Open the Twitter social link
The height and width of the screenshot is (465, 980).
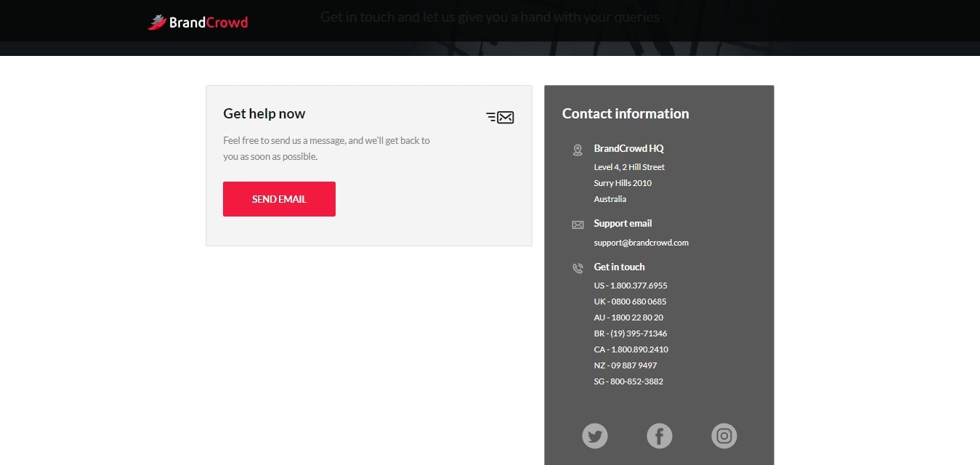595,436
